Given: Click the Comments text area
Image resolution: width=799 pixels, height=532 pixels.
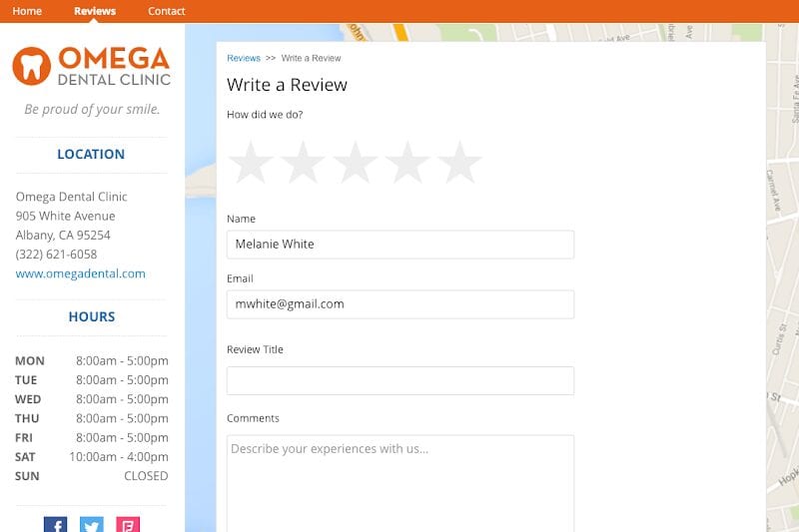Looking at the screenshot, I should click(x=400, y=483).
